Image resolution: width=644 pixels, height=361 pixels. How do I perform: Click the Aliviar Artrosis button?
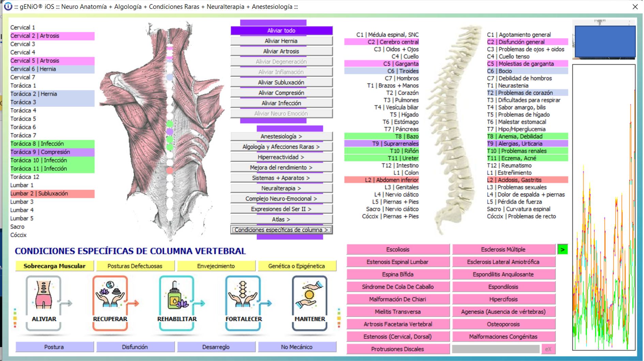281,52
